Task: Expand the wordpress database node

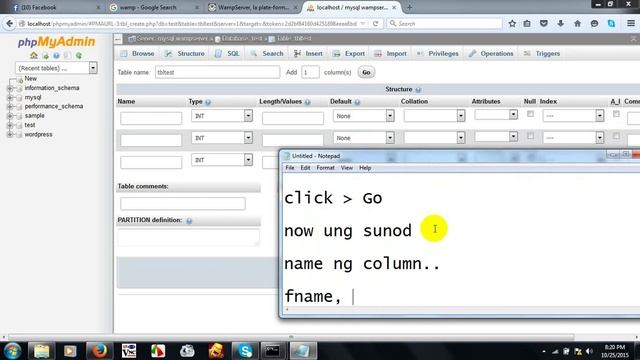Action: pos(10,134)
